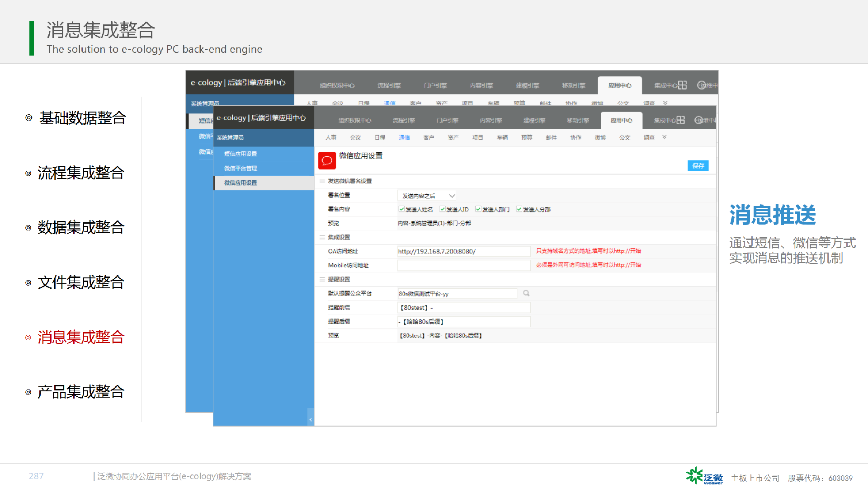Click the grid icon next to 集成中心 in front window
The height and width of the screenshot is (488, 868).
pos(680,120)
